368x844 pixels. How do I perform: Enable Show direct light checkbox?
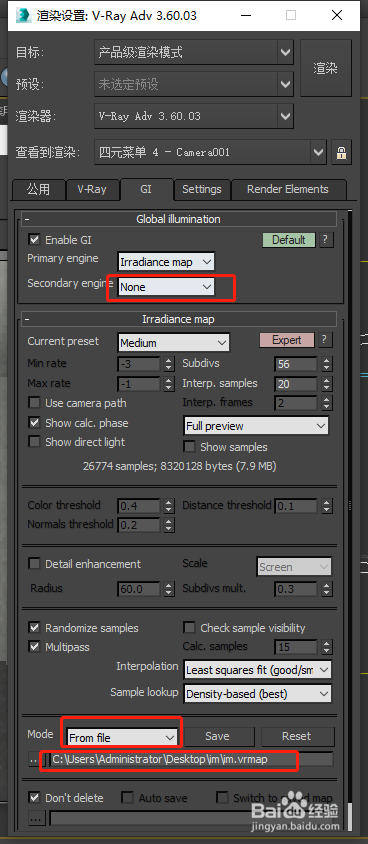point(34,442)
